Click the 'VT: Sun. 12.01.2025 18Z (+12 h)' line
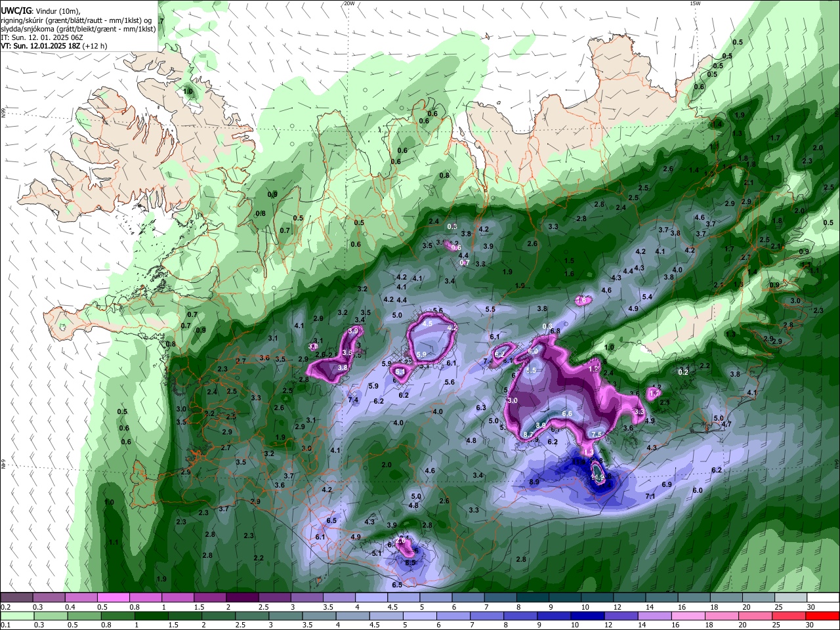This screenshot has width=840, height=630. point(54,47)
